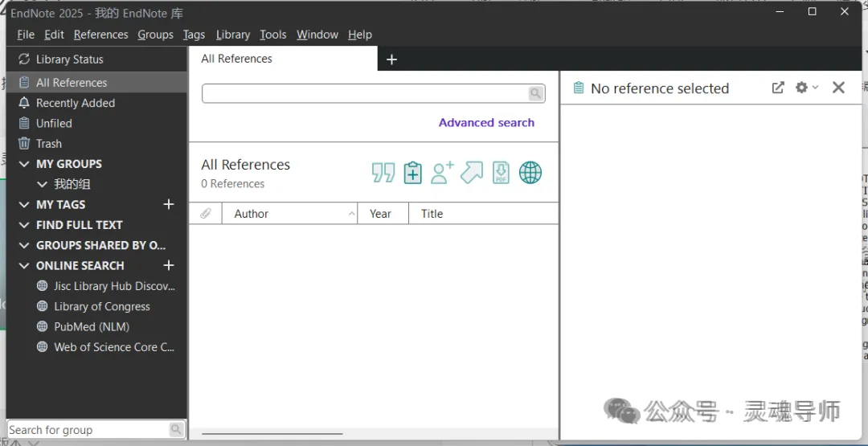
Task: Click the Find Full Text PDF icon
Action: pos(501,173)
